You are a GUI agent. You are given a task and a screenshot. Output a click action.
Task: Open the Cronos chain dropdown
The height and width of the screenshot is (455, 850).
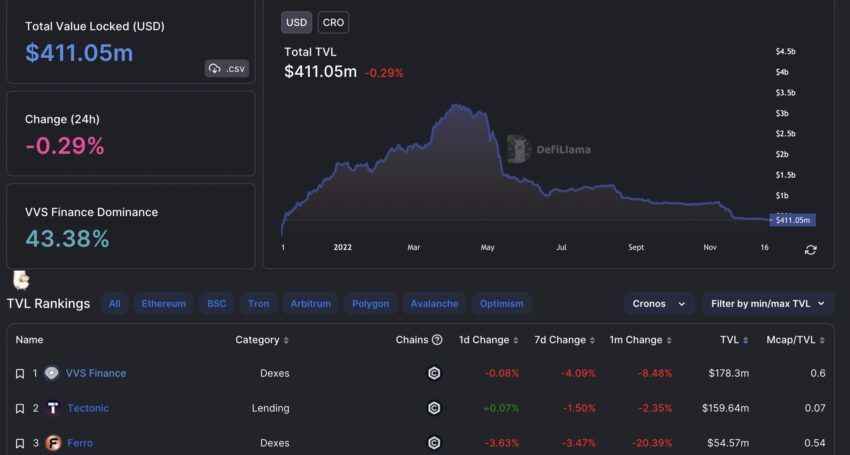659,303
